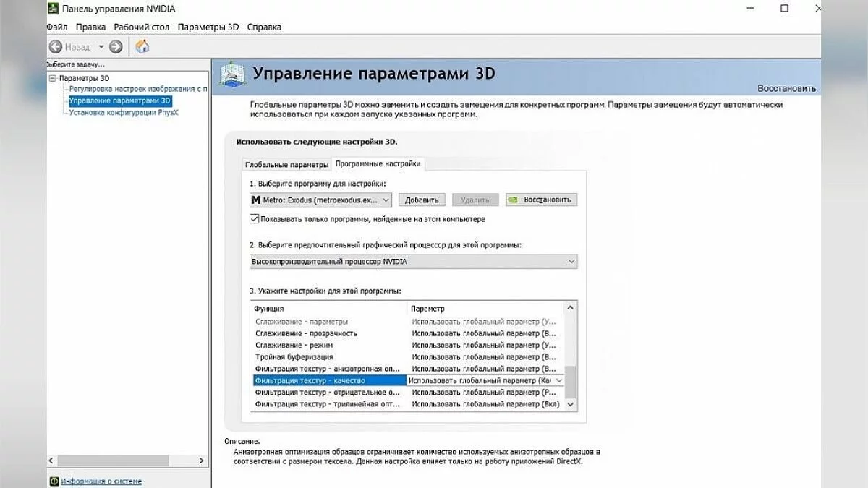Select Управление параметрами 3D tree item
The width and height of the screenshot is (868, 488).
click(120, 100)
